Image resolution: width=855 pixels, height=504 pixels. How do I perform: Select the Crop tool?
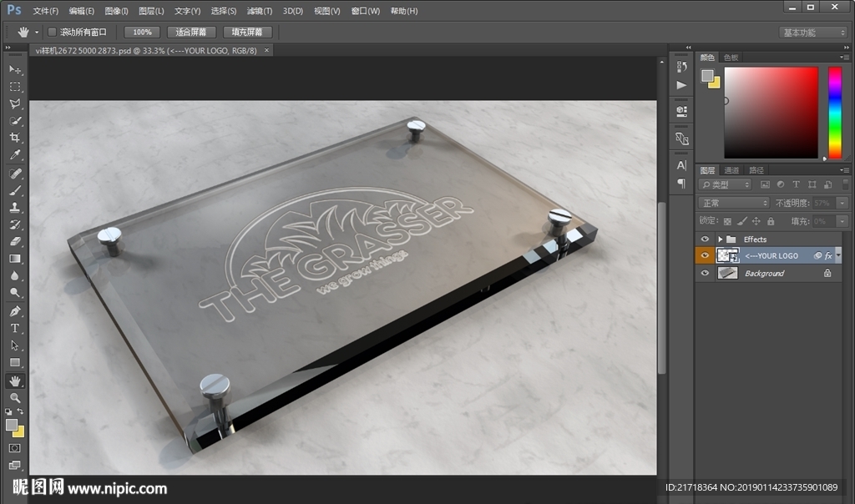pyautogui.click(x=15, y=138)
